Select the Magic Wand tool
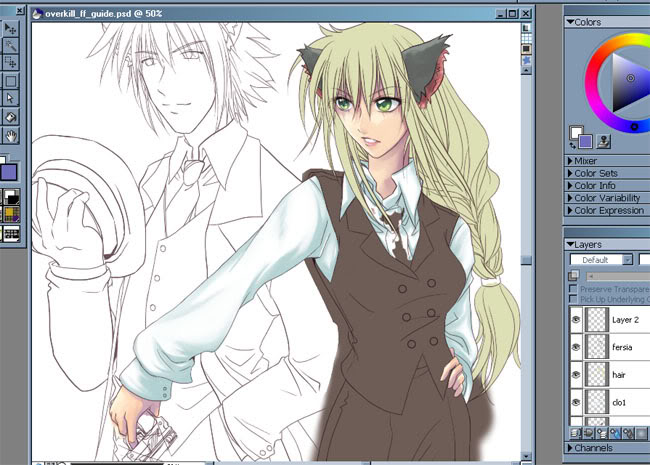 click(11, 46)
